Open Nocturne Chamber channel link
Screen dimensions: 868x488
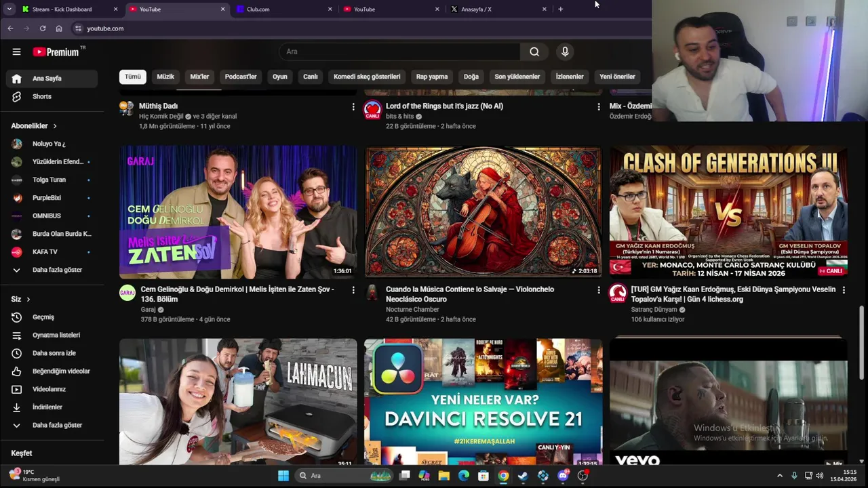[412, 310]
